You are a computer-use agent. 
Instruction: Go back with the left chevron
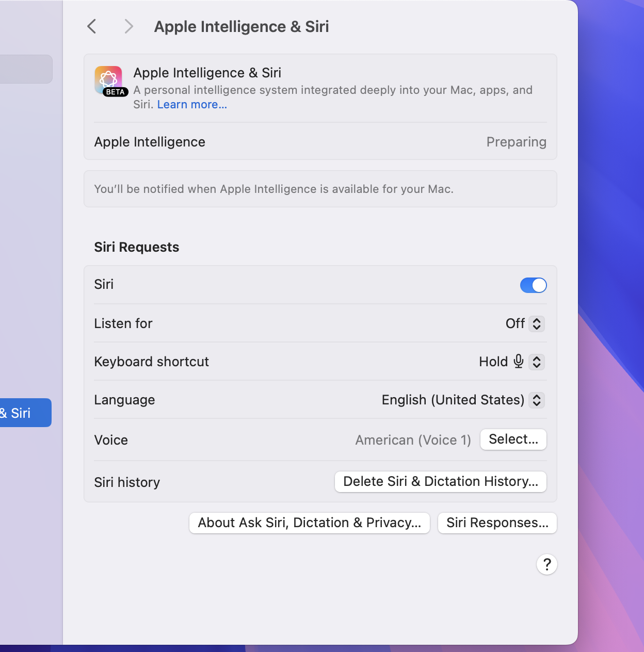[92, 26]
